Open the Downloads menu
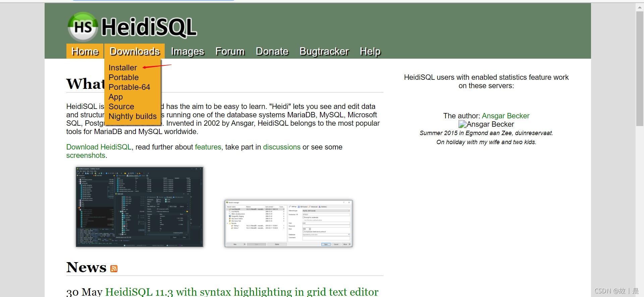Viewport: 644px width, 297px height. 135,51
